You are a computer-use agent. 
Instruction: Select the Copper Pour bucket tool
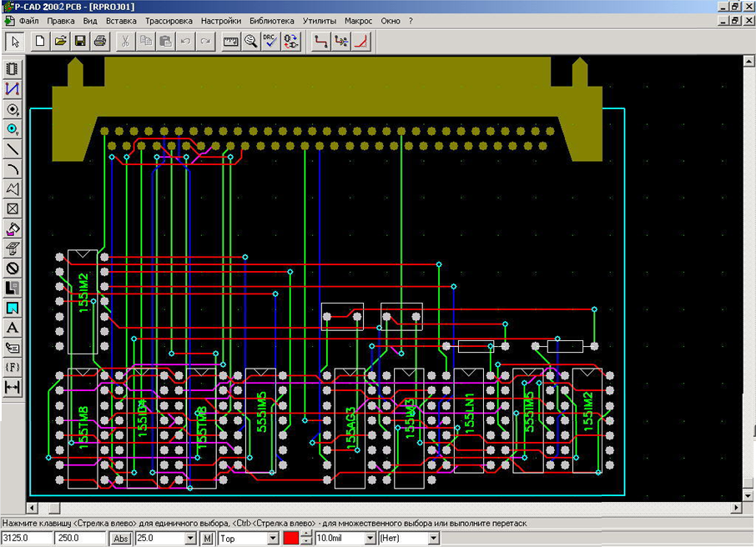click(x=13, y=229)
